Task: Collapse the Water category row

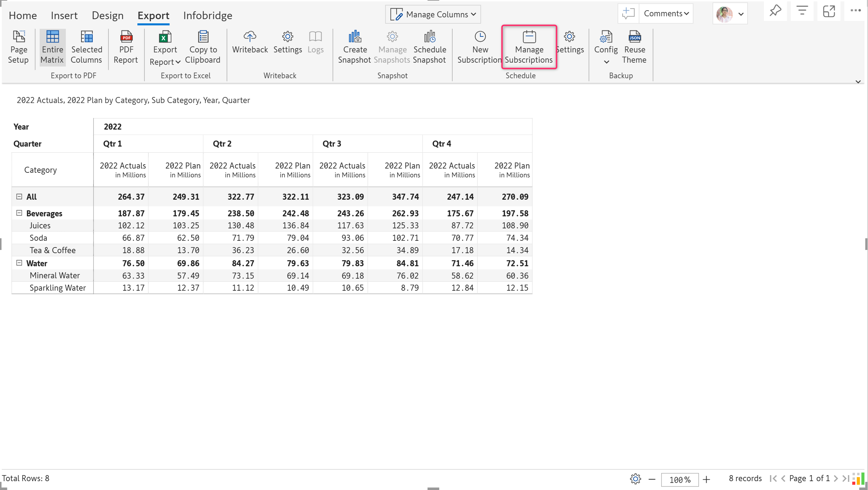Action: pyautogui.click(x=19, y=263)
